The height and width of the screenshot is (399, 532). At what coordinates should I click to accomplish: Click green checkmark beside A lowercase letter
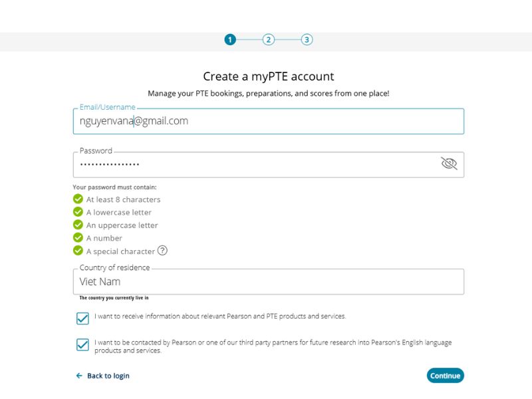(78, 211)
